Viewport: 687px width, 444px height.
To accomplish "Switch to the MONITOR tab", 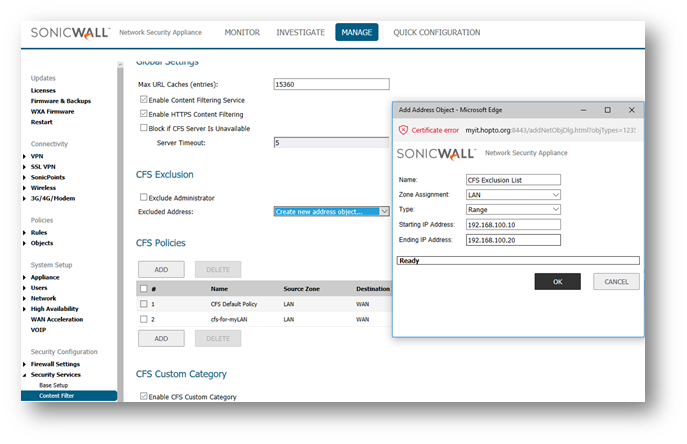I will click(242, 32).
